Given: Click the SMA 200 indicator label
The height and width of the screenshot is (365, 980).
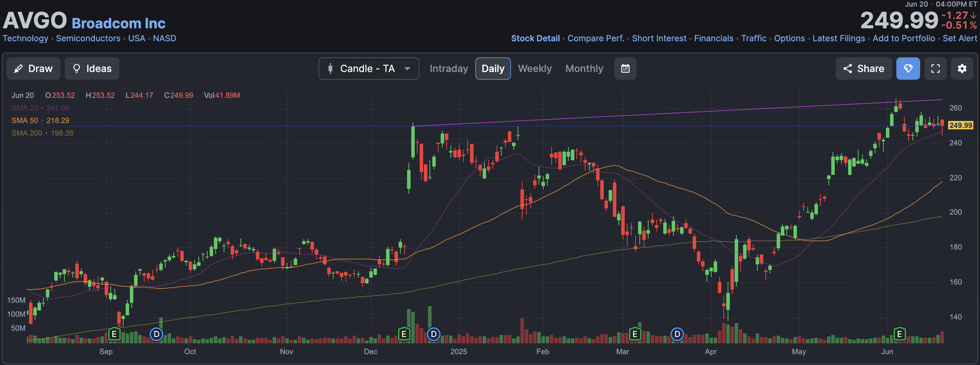Looking at the screenshot, I should 42,133.
